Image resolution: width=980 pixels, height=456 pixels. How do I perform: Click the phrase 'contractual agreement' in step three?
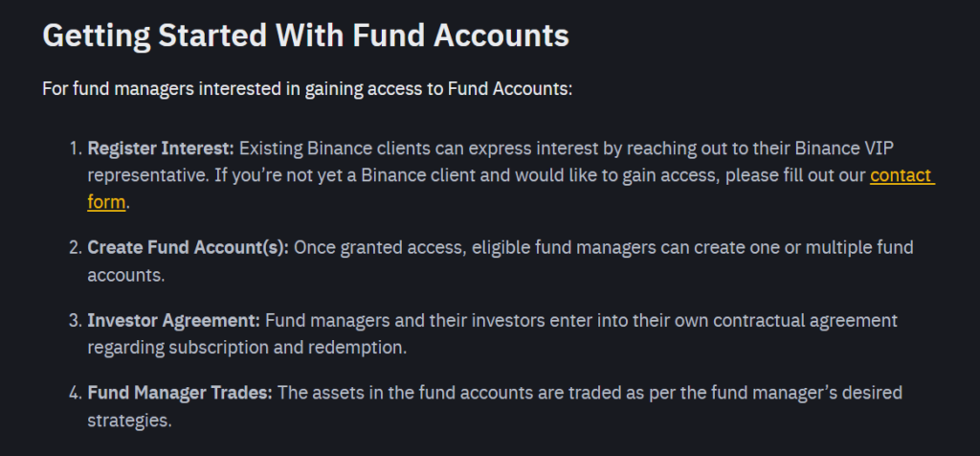805,321
